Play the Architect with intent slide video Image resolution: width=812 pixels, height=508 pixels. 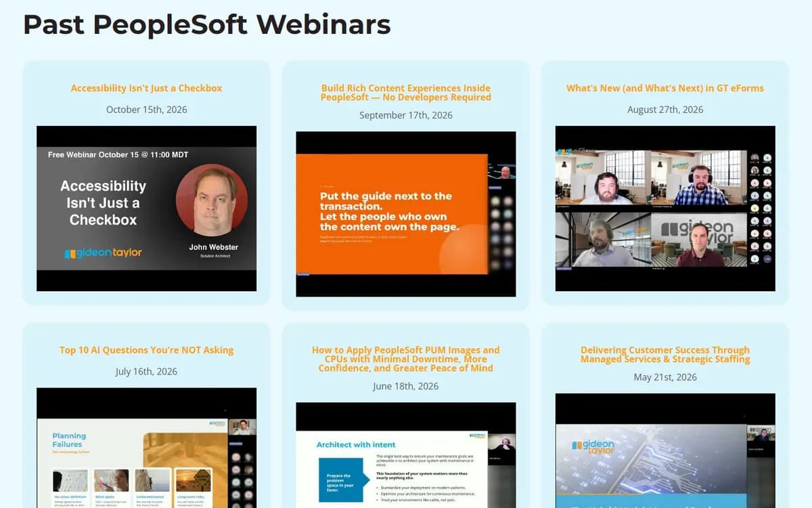(x=406, y=455)
